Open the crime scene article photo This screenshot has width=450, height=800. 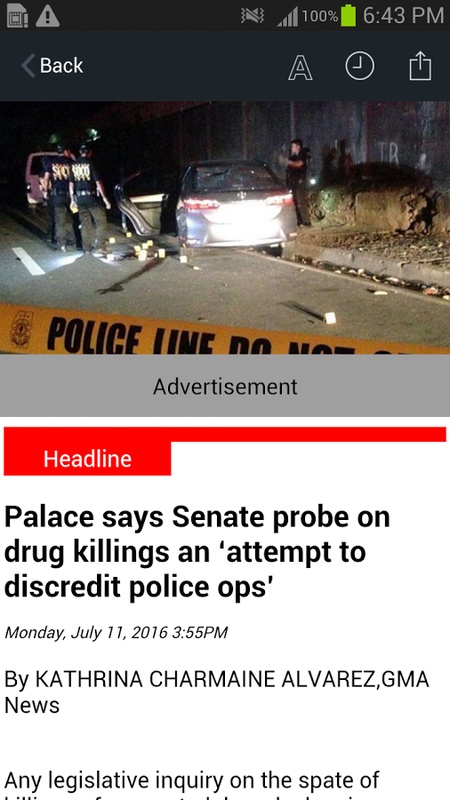pyautogui.click(x=225, y=228)
